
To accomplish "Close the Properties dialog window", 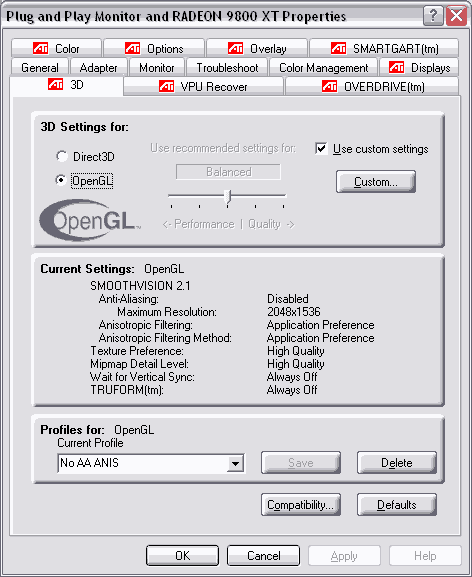I will pos(456,16).
